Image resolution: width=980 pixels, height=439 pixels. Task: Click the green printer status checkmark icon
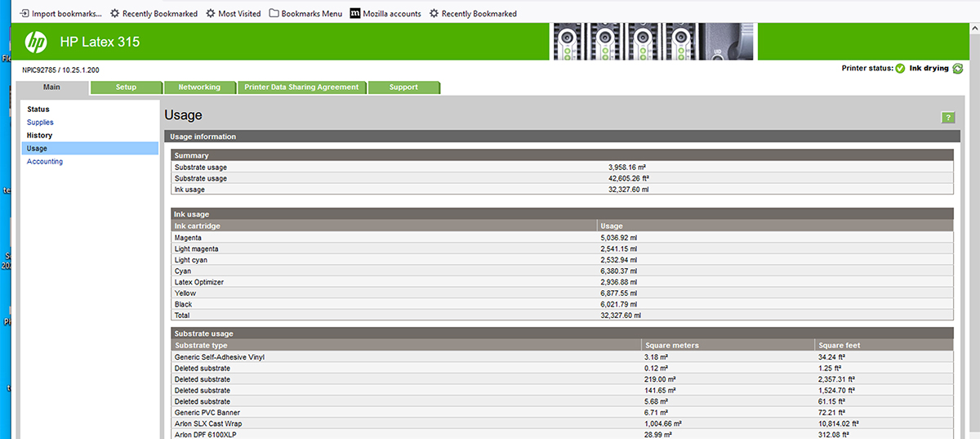(x=900, y=69)
